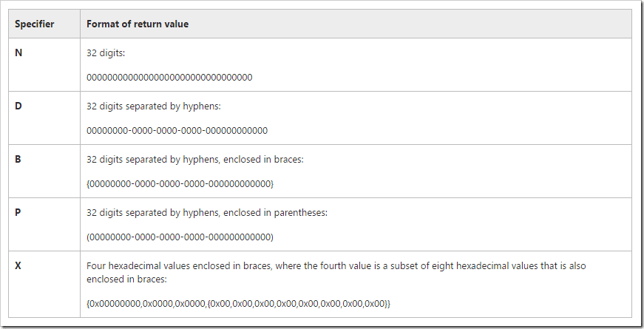Viewport: 644px width, 329px height.
Task: Click the words 'Four hexadecimal' in the X row
Action: [121, 265]
